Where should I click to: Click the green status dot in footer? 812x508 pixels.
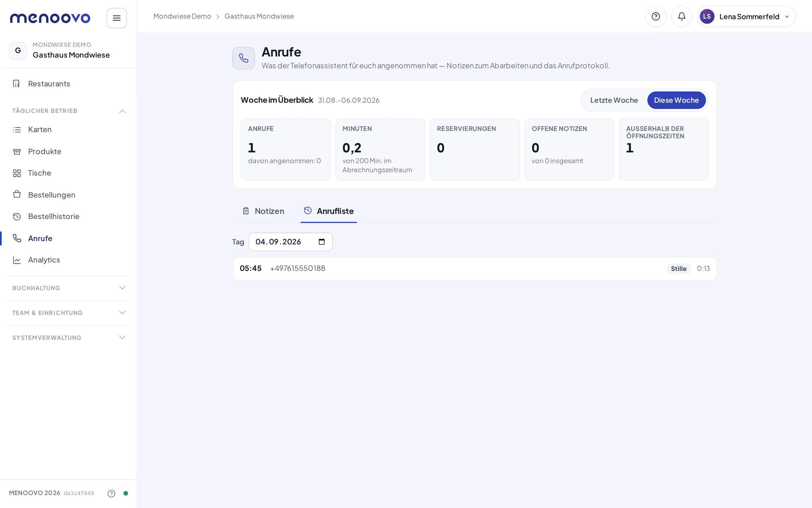coord(126,493)
